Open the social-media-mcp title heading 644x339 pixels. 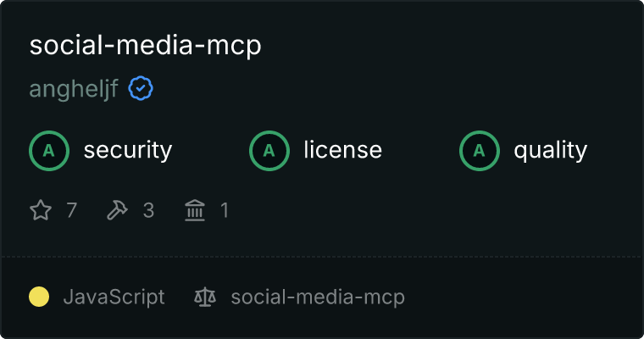coord(146,46)
